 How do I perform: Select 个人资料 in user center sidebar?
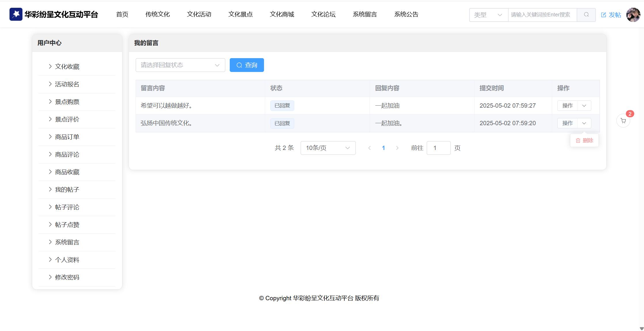67,260
